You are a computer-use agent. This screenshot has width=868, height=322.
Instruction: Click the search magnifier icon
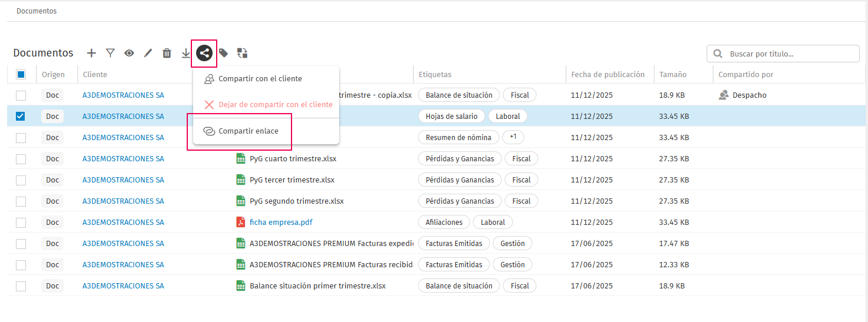point(718,54)
